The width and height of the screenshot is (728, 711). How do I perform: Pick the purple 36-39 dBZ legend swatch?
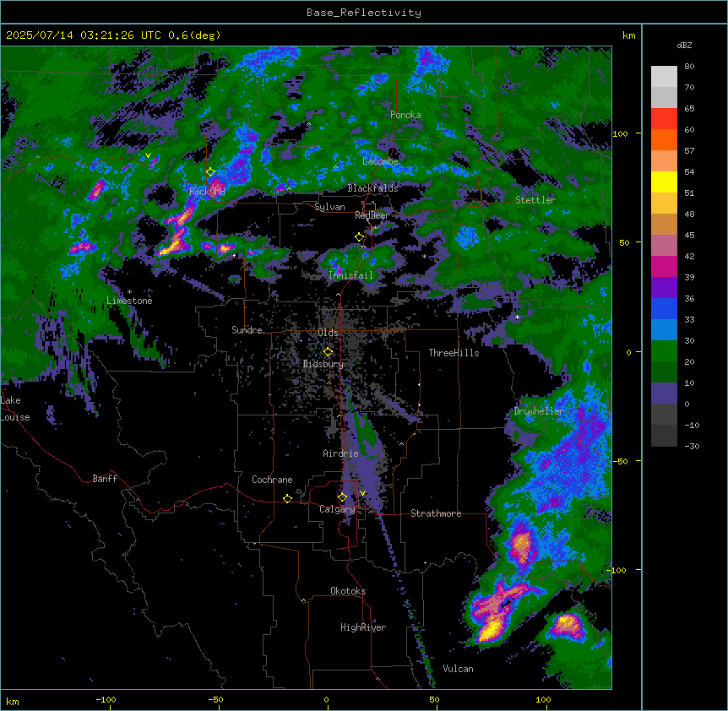[664, 288]
